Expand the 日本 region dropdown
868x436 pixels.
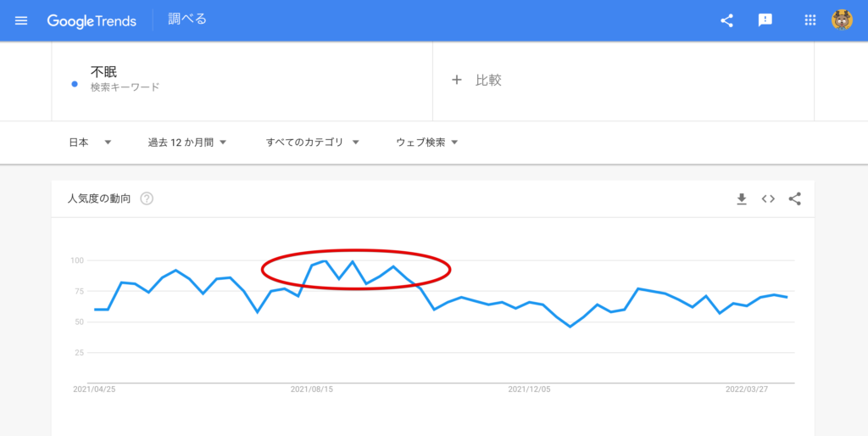coord(90,143)
